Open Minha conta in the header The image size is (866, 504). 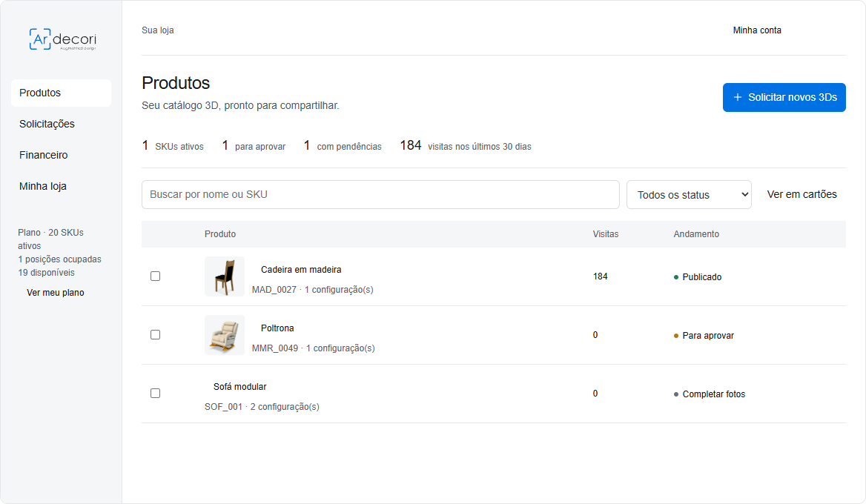757,30
